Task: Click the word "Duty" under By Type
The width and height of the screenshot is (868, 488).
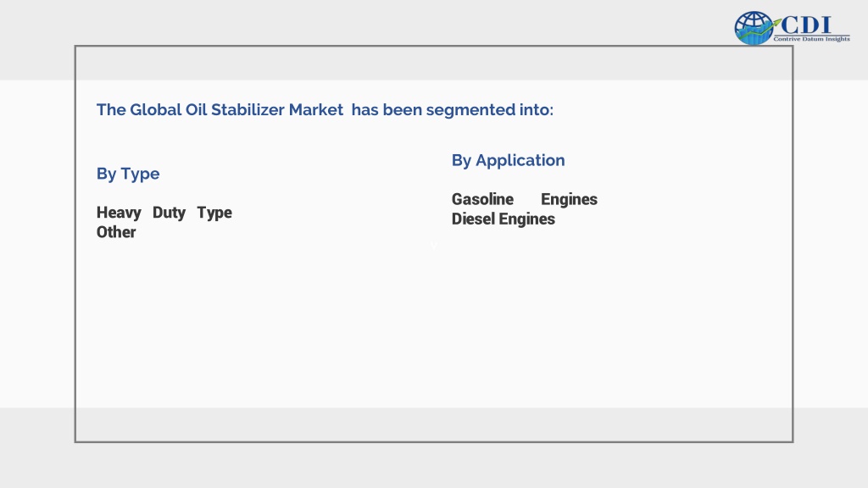Action: (169, 213)
